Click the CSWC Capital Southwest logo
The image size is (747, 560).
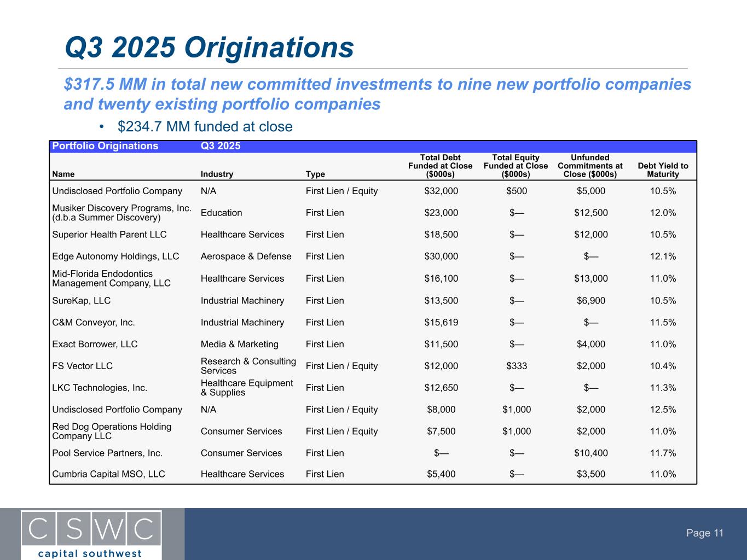[x=91, y=534]
